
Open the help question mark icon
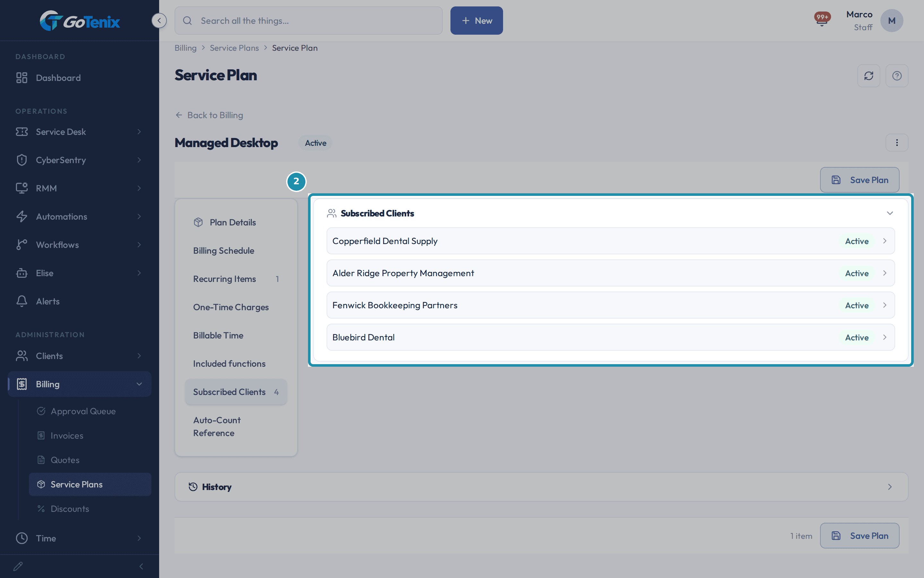click(897, 76)
